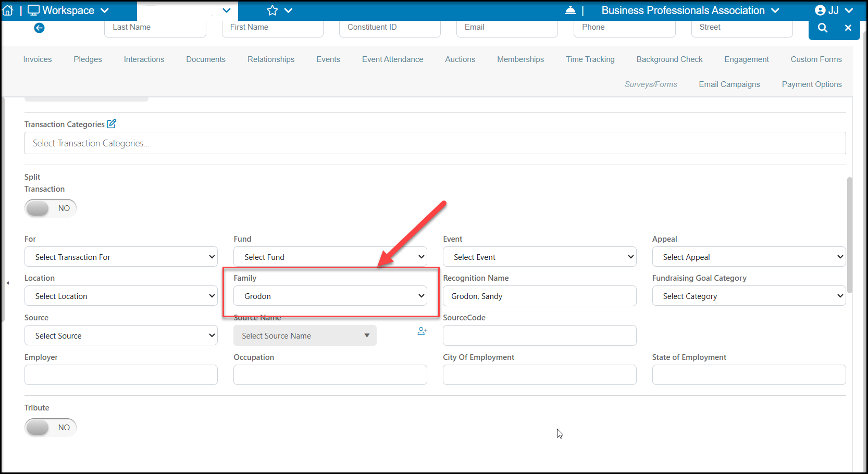Click the Recognition Name field
This screenshot has height=474, width=868.
pyautogui.click(x=540, y=296)
